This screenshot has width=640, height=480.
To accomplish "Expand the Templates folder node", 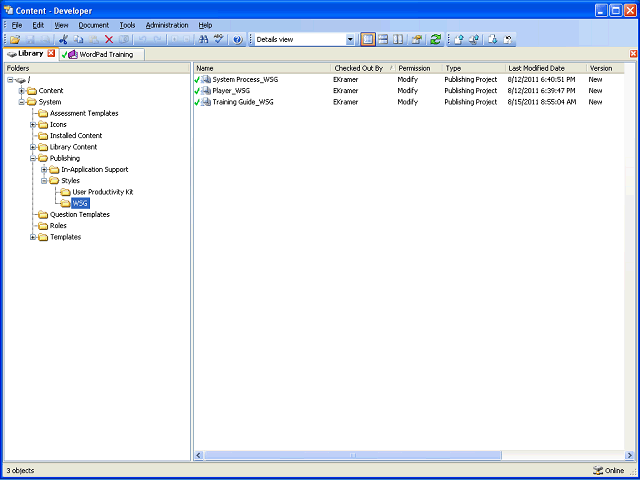I will point(33,237).
